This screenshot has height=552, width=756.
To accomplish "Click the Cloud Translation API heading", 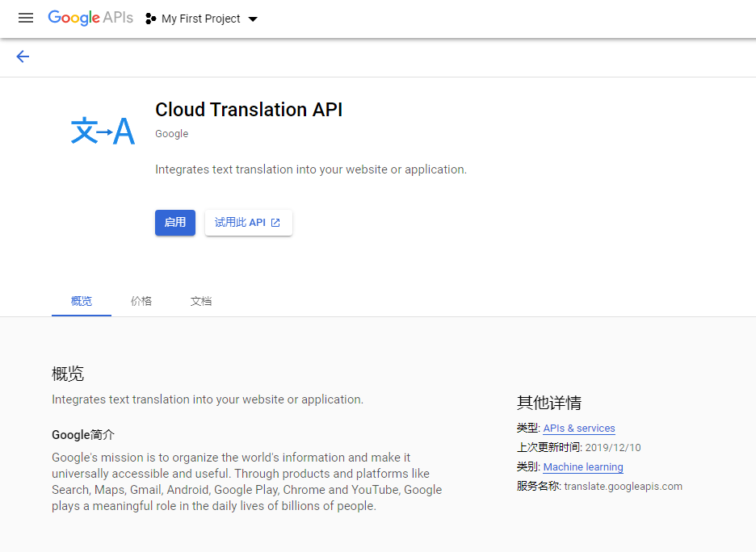I will 249,110.
